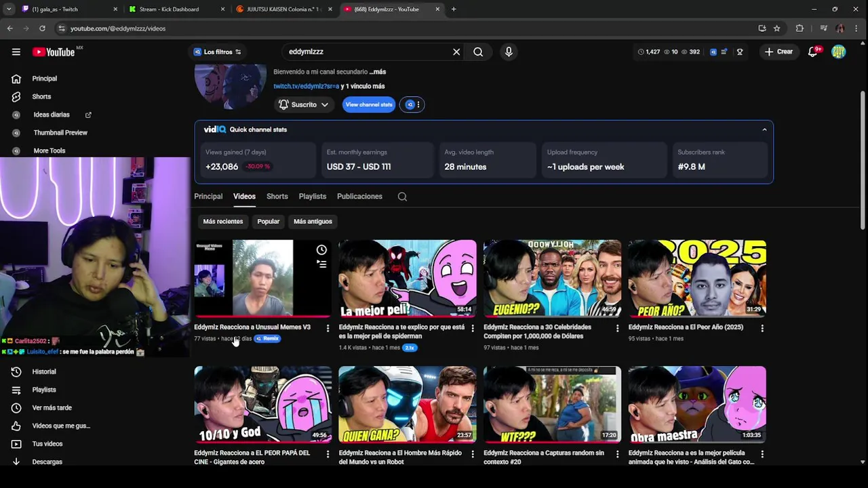Open more options for EL PEOR PAPÁ DEL CINE video
Image resolution: width=868 pixels, height=488 pixels.
tap(328, 454)
